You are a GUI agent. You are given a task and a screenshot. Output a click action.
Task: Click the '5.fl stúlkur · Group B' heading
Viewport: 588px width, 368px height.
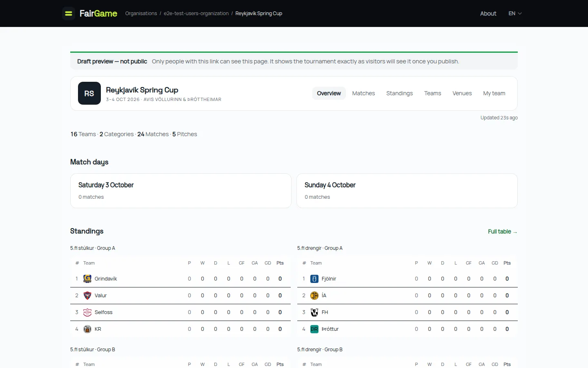93,350
